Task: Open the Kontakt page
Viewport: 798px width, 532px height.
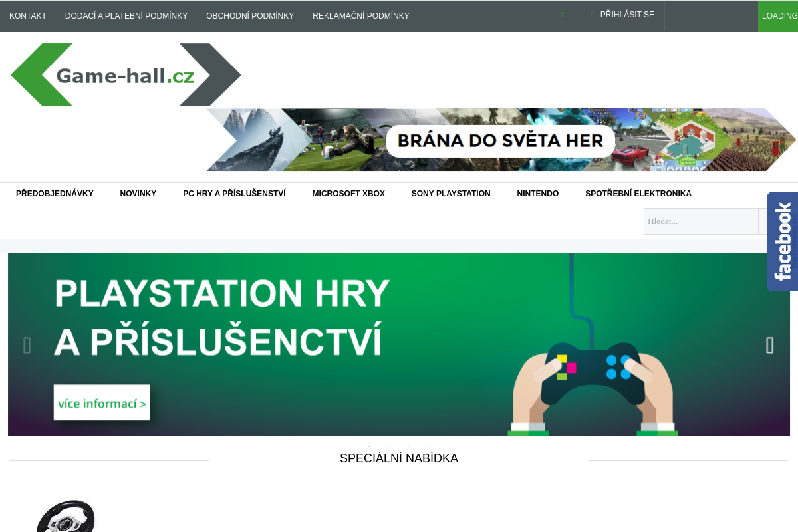Action: pos(28,16)
